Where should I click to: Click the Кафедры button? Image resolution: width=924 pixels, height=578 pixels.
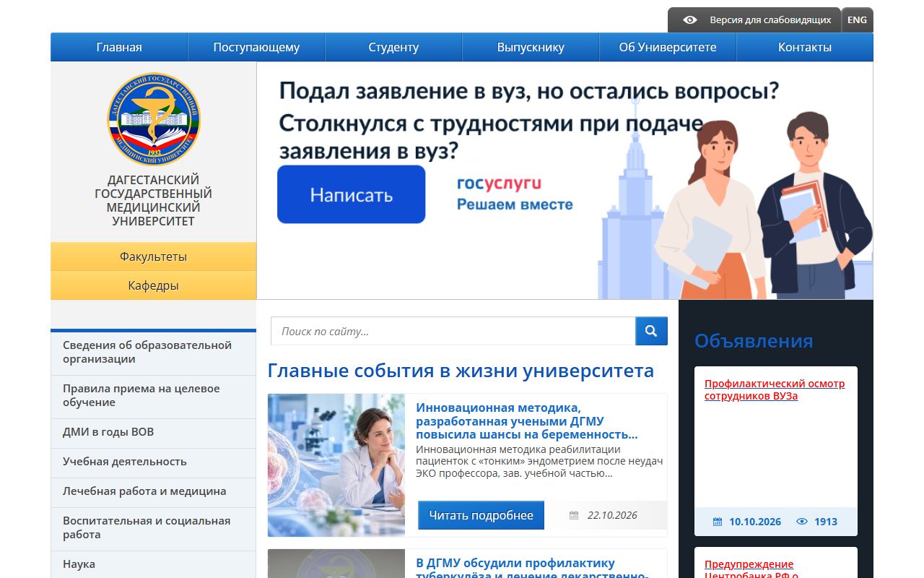pyautogui.click(x=154, y=285)
